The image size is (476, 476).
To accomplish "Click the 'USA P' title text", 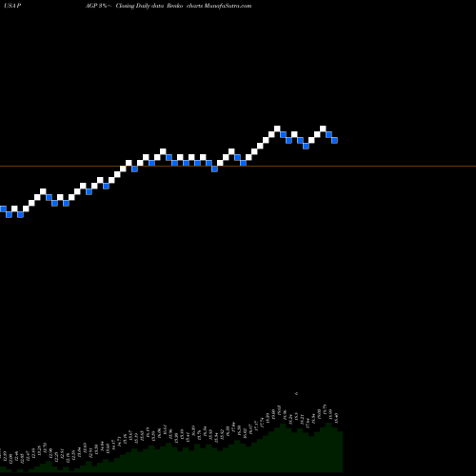I will click(x=12, y=6).
